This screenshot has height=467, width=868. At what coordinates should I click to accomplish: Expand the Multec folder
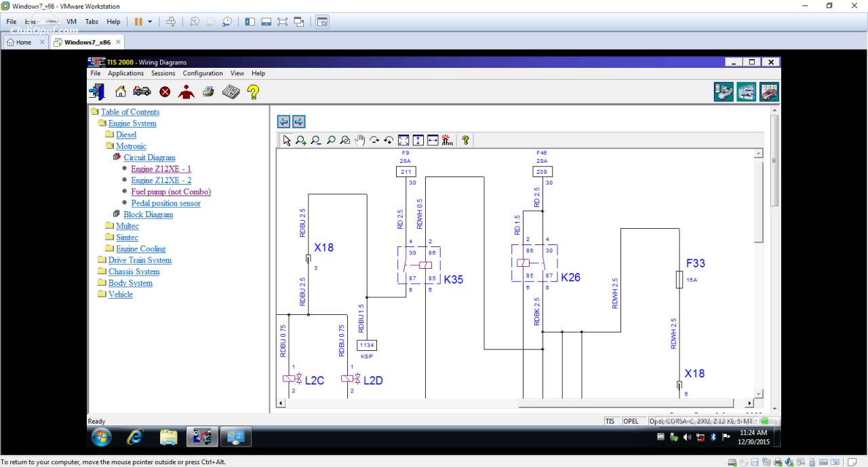[x=127, y=226]
